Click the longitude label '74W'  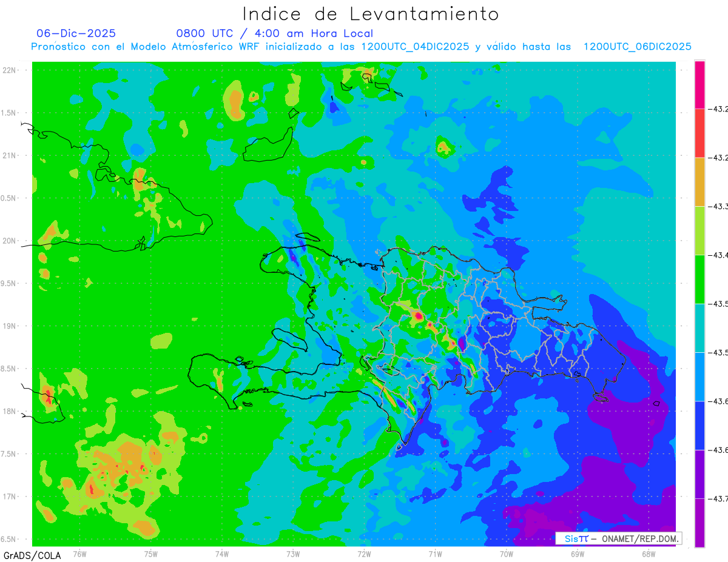[x=221, y=554]
